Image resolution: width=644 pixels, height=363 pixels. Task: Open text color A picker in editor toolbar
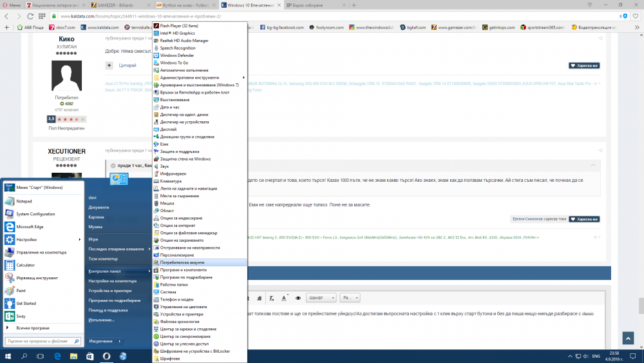[284, 298]
